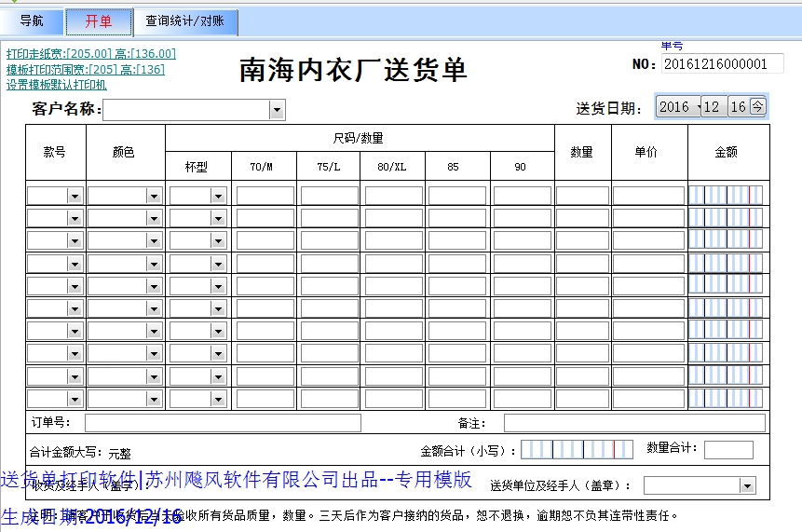
Task: Click the 金额 column header
Action: 727,152
